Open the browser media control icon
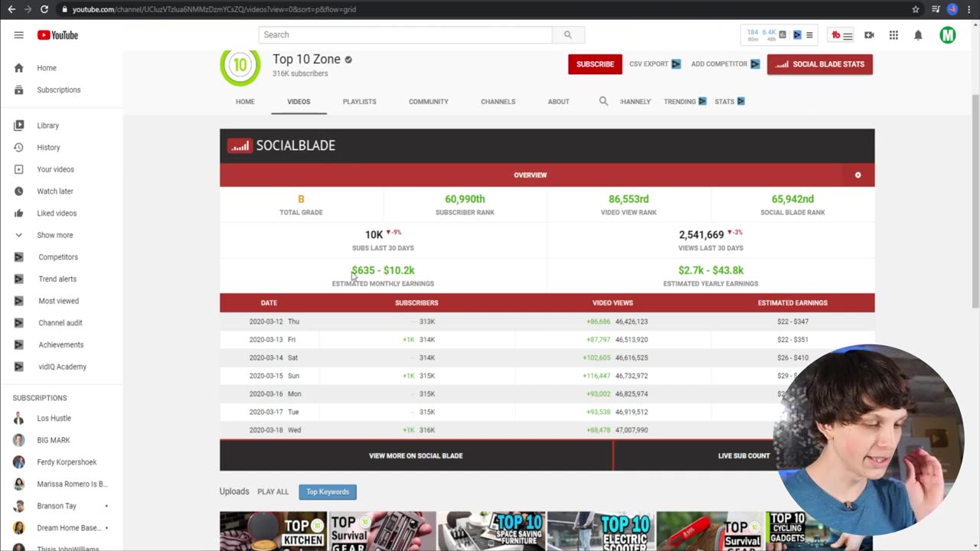The image size is (980, 551). 936,9
